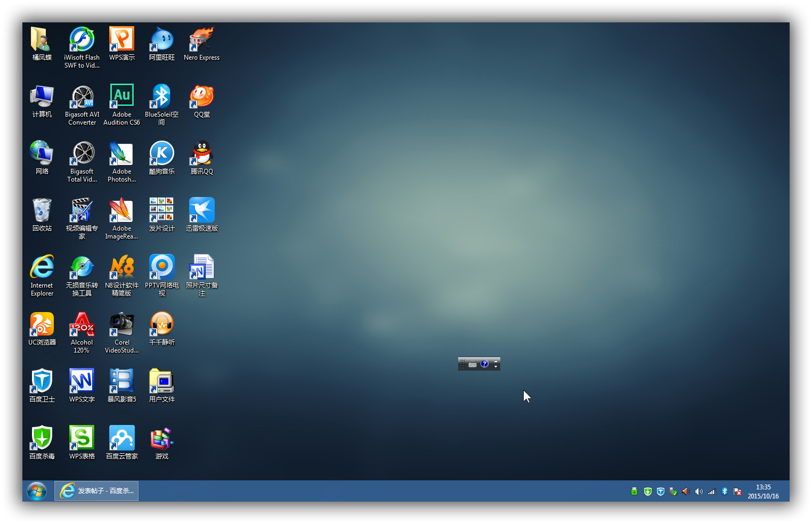The width and height of the screenshot is (812, 524).
Task: Open the network signal bars tray icon
Action: [x=711, y=492]
